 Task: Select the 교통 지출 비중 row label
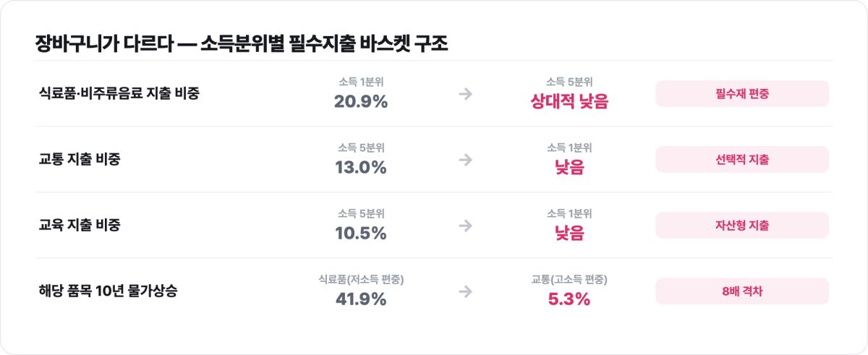pos(79,160)
